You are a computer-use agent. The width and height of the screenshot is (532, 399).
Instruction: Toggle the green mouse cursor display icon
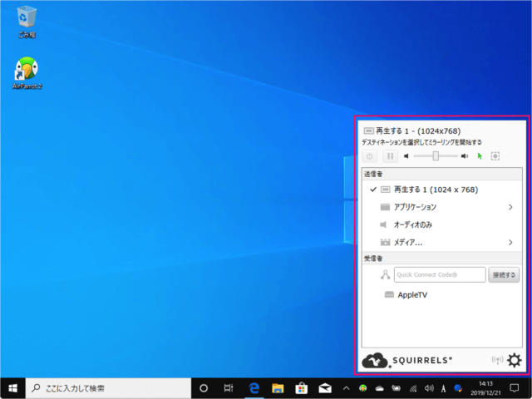tap(479, 155)
